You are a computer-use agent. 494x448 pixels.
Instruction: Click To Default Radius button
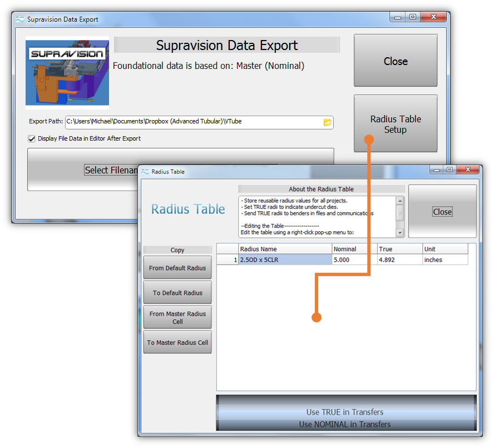(177, 293)
